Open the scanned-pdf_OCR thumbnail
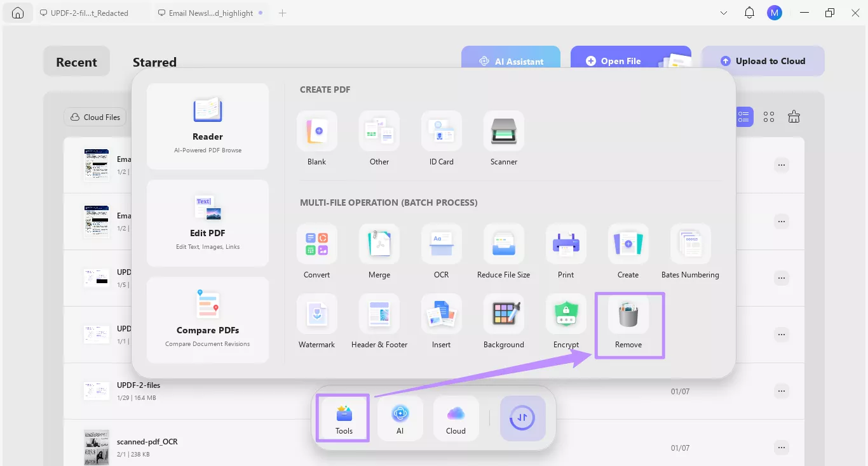 [x=97, y=447]
